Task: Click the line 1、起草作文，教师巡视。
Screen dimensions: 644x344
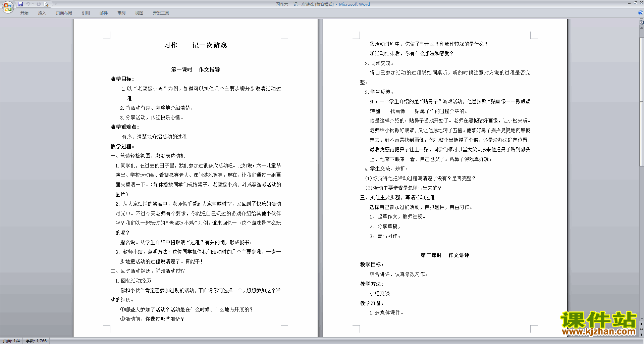Action: [x=397, y=216]
